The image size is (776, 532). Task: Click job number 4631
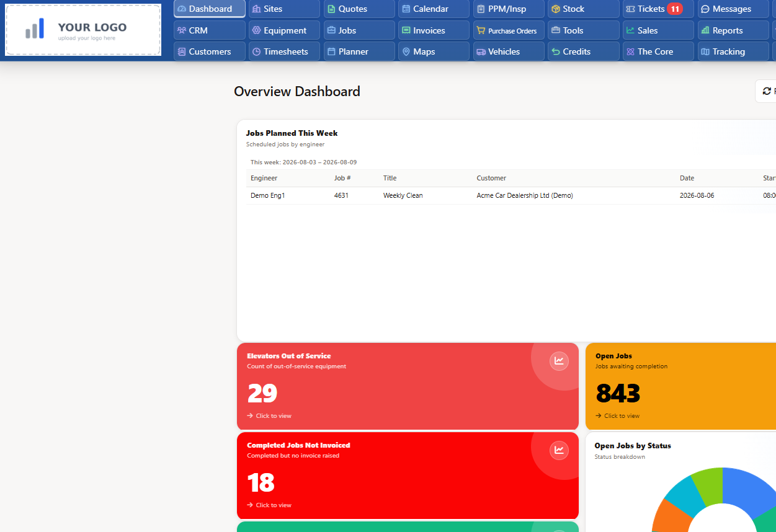pyautogui.click(x=342, y=195)
